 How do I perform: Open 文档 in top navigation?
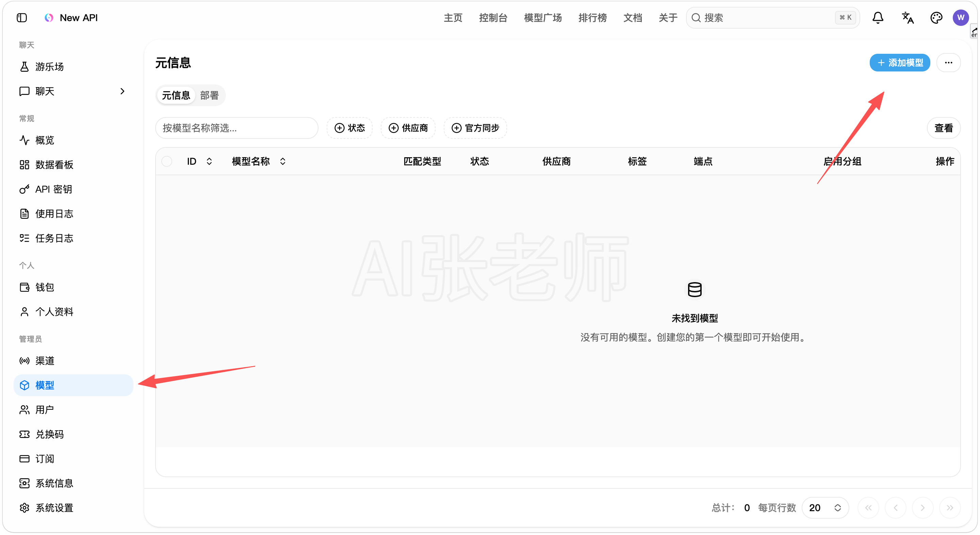[633, 17]
